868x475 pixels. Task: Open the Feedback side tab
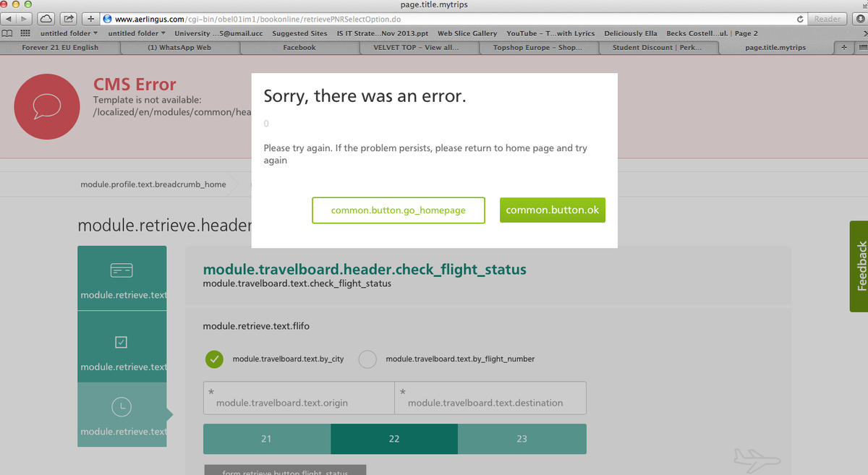click(859, 266)
